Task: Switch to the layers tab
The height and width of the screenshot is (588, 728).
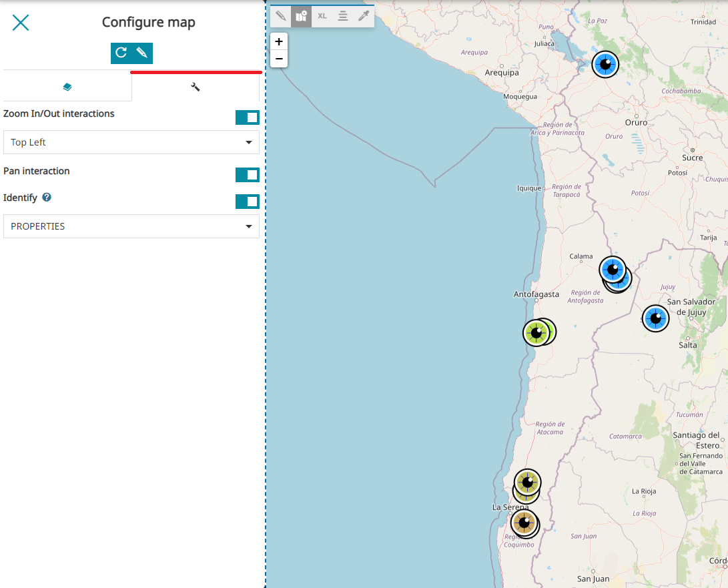Action: click(x=67, y=87)
